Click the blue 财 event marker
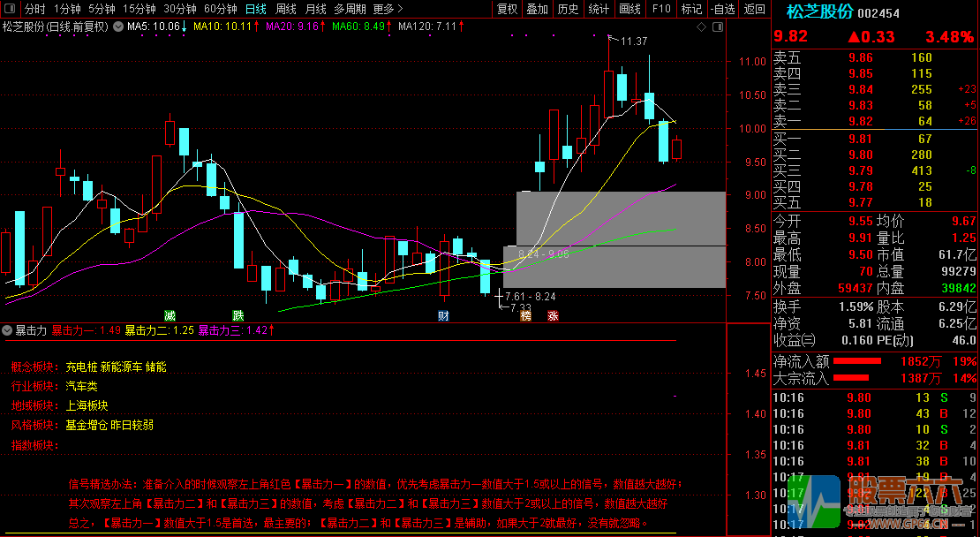Screen dimensions: 980x537 coord(443,315)
